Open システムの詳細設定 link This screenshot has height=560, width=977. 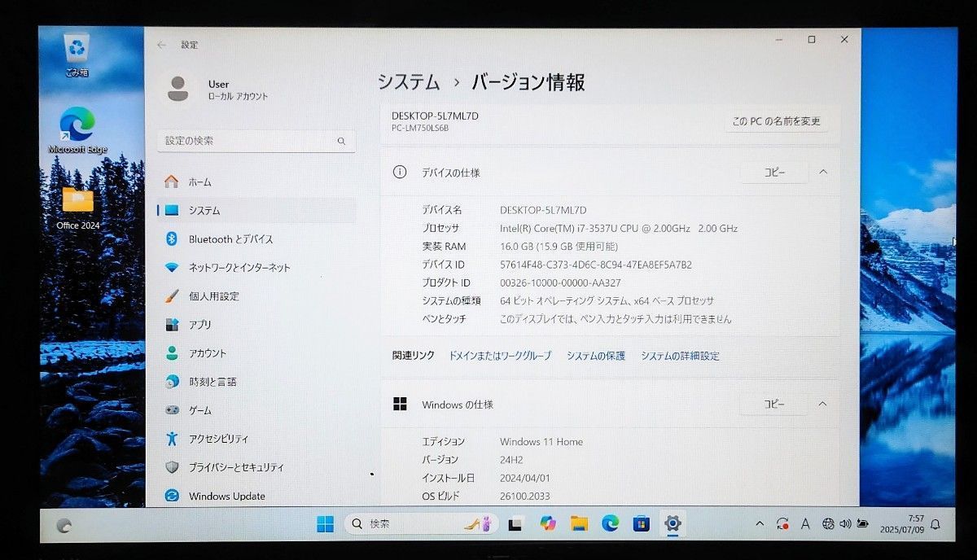pos(680,356)
